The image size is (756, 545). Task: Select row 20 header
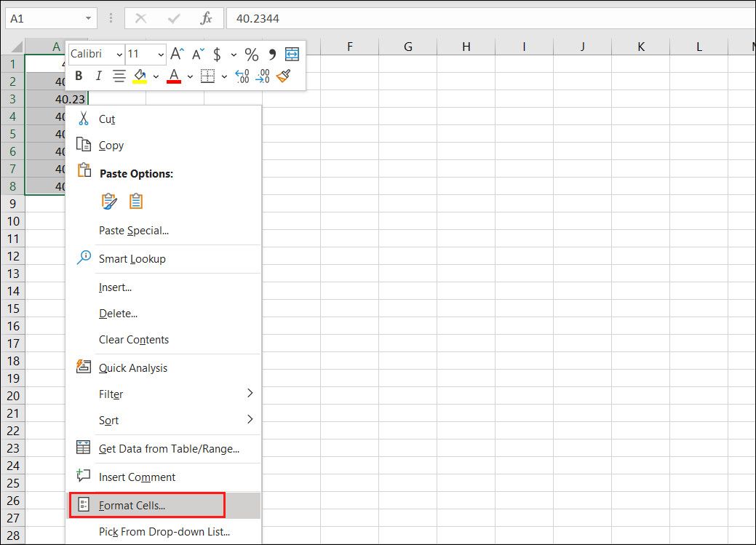click(13, 396)
